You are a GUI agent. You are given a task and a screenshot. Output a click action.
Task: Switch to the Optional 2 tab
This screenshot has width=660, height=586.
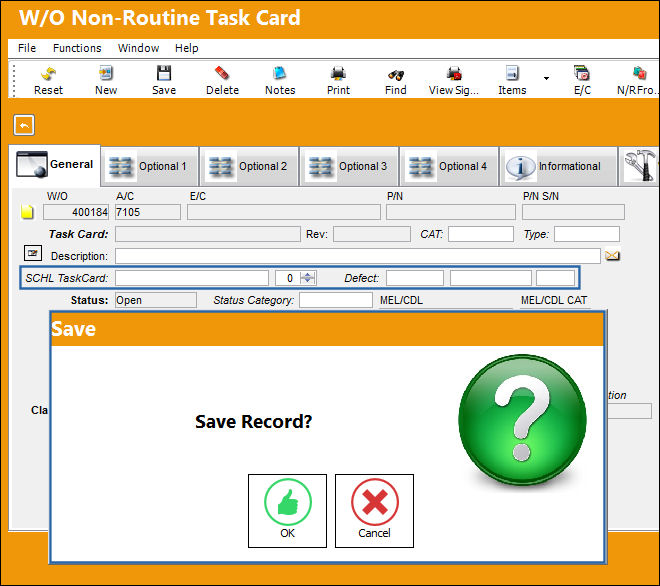[249, 166]
